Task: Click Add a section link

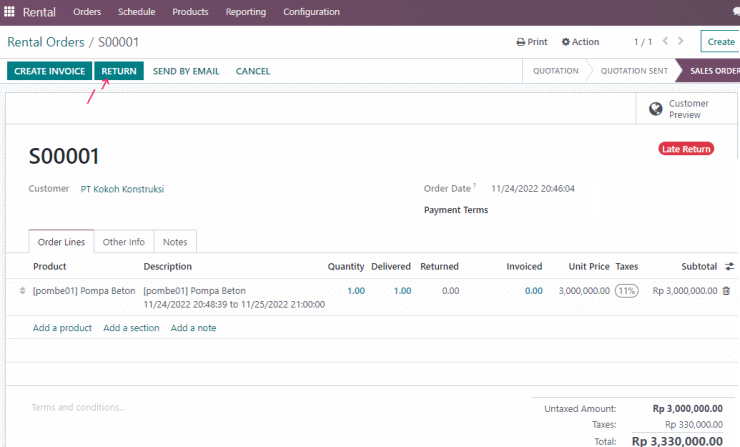Action: [131, 328]
